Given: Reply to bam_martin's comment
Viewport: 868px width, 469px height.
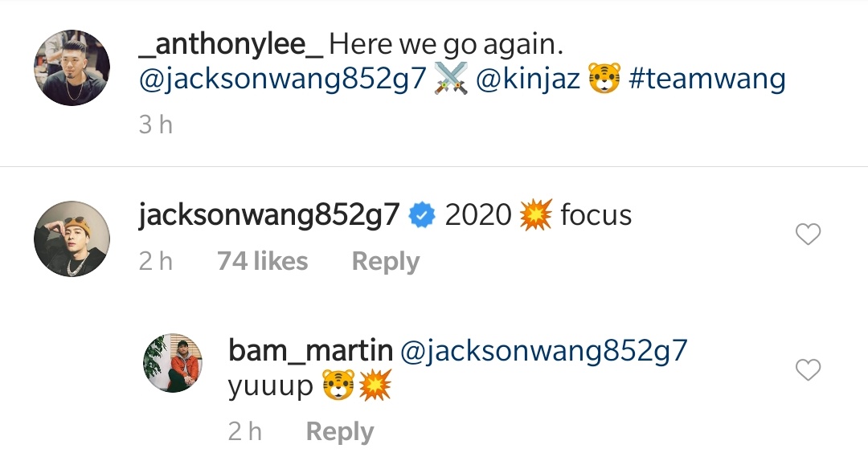Looking at the screenshot, I should tap(340, 431).
